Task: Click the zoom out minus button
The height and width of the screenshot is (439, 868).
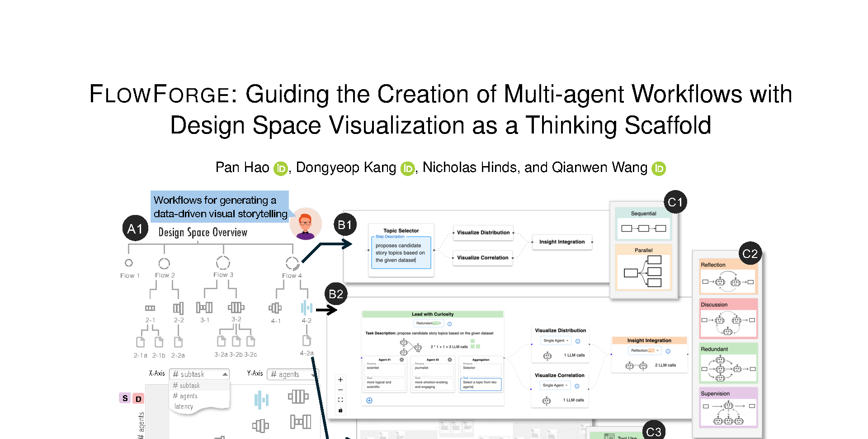Action: (x=340, y=390)
